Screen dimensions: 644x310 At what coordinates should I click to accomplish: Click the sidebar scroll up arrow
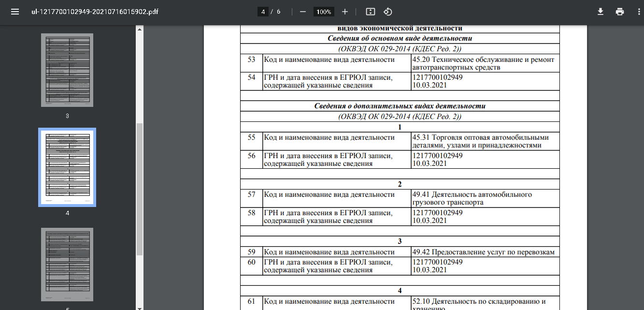(140, 30)
